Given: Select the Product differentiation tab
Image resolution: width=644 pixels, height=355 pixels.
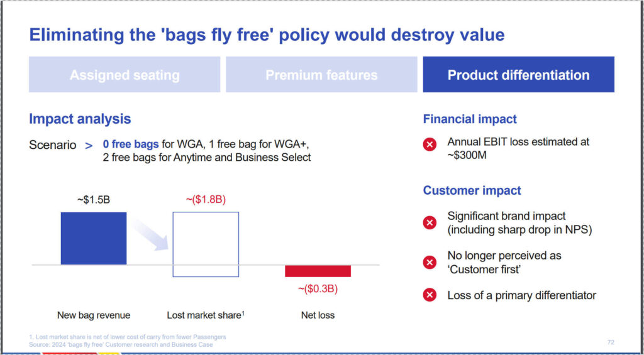Looking at the screenshot, I should pyautogui.click(x=518, y=75).
